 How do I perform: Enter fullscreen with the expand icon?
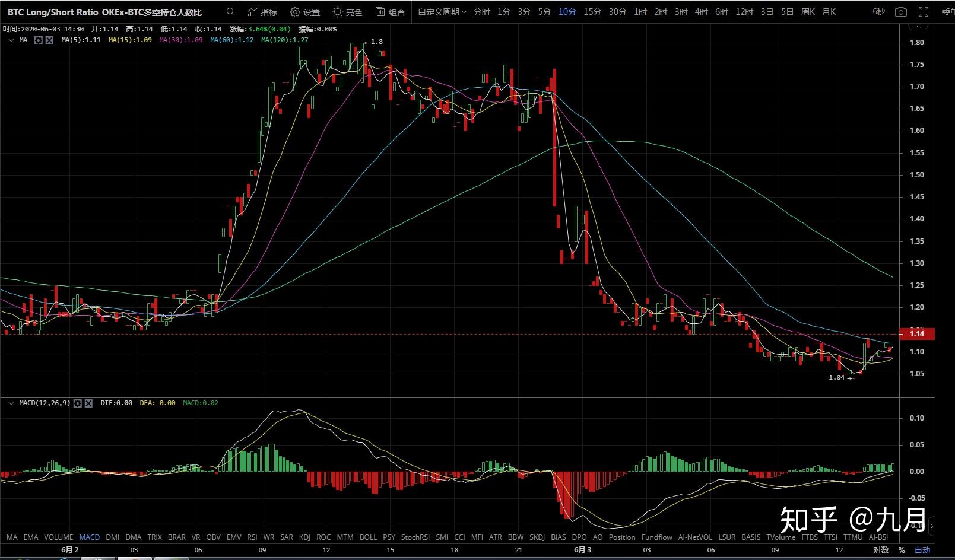[923, 12]
